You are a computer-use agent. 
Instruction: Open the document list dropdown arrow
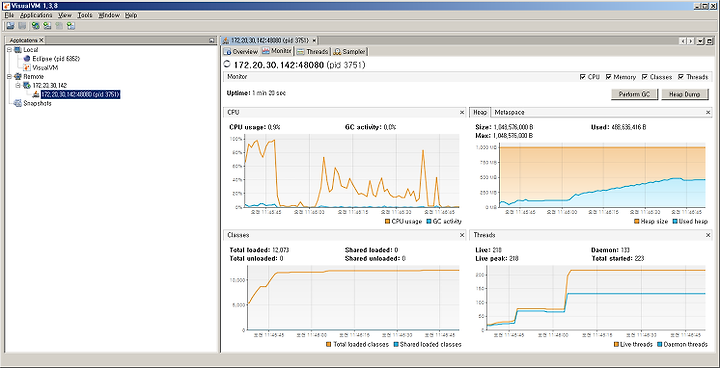(700, 40)
